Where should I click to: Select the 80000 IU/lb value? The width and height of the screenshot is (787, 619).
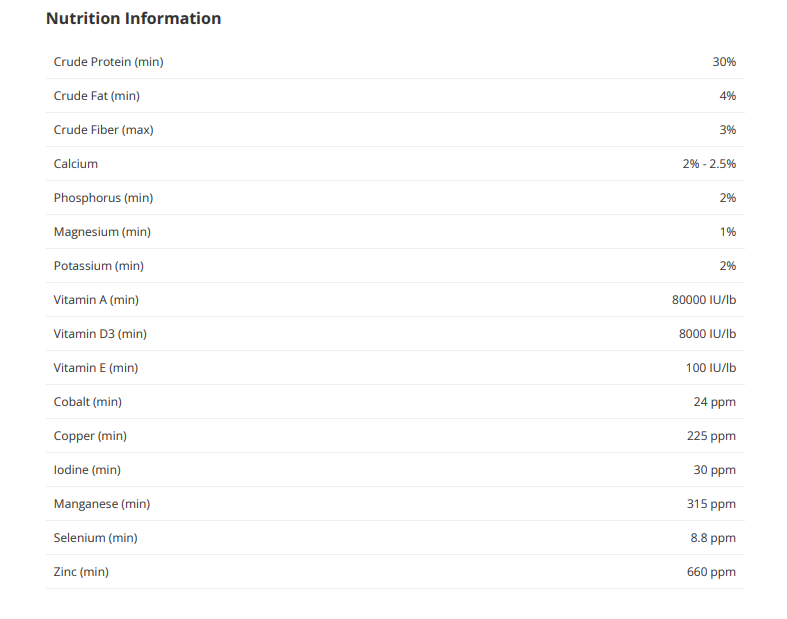coord(704,300)
